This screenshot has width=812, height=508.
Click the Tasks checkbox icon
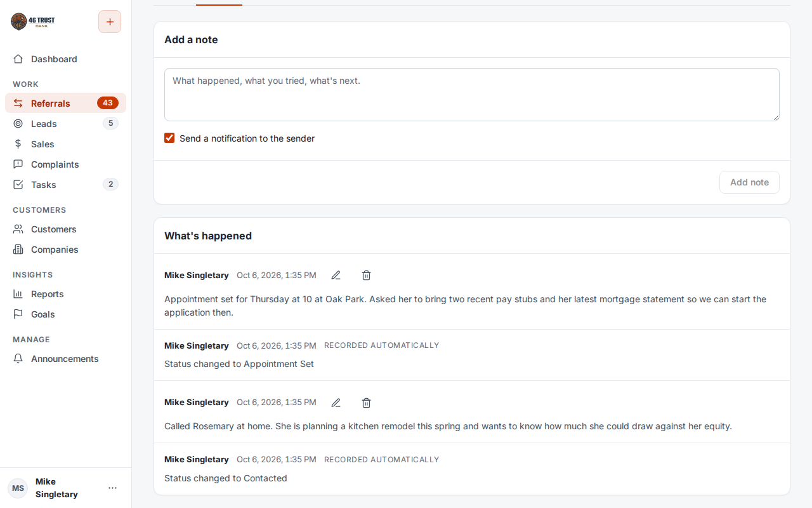coord(18,185)
